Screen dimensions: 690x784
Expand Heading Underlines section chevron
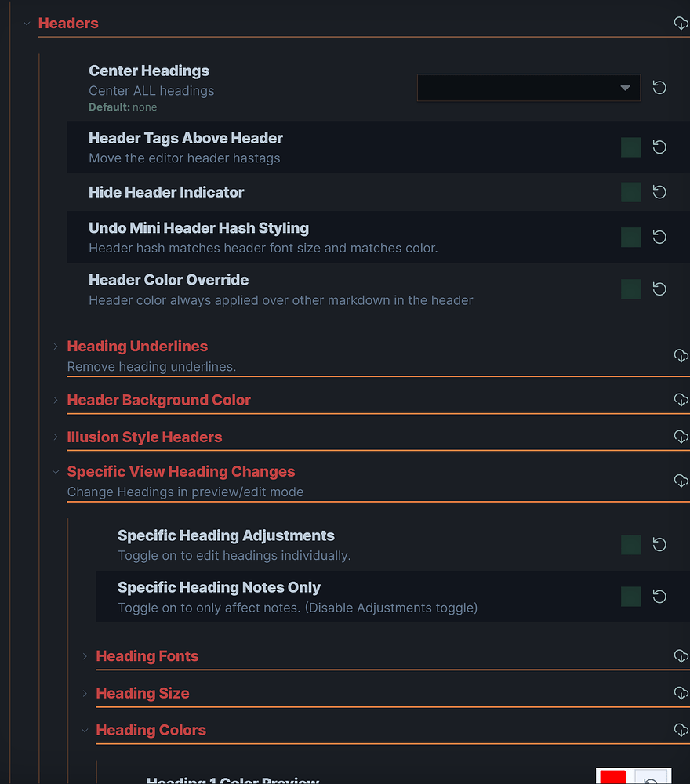click(56, 346)
